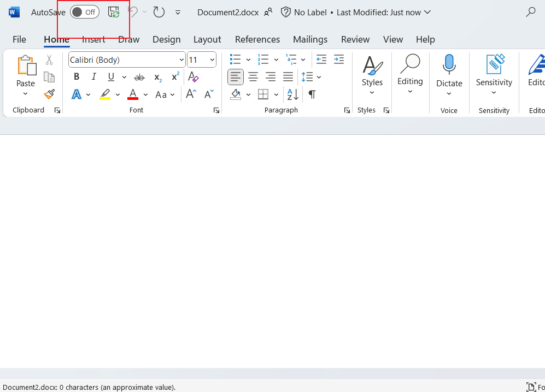Image resolution: width=545 pixels, height=392 pixels.
Task: Click the Styles button
Action: click(372, 74)
